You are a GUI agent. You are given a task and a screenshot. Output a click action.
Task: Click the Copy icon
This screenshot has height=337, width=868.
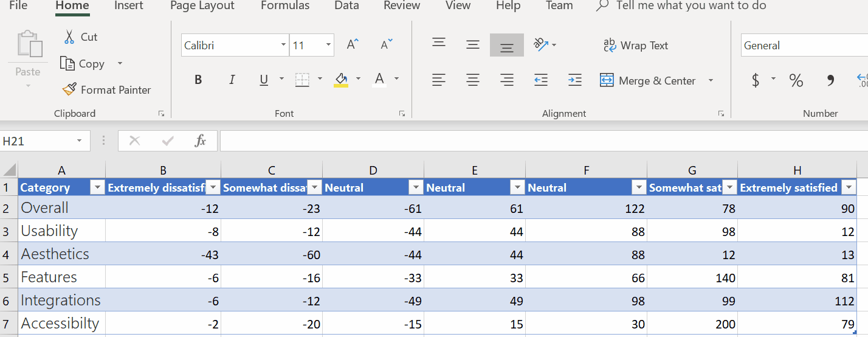[x=67, y=63]
